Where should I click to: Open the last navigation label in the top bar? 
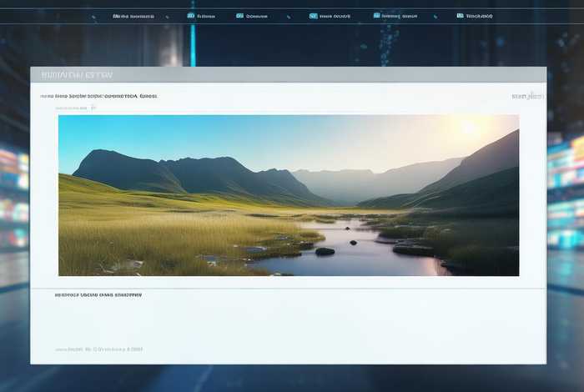[480, 17]
